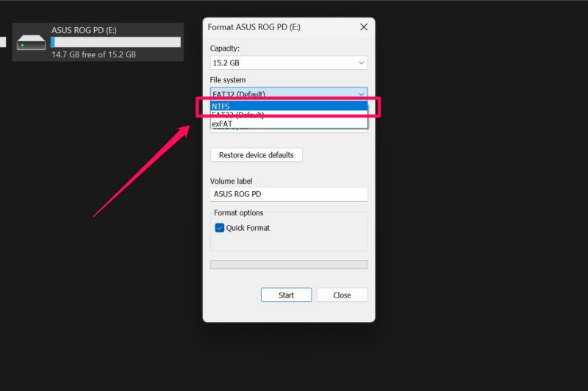
Task: Select the ASUS ROG PD drive icon
Action: point(32,43)
